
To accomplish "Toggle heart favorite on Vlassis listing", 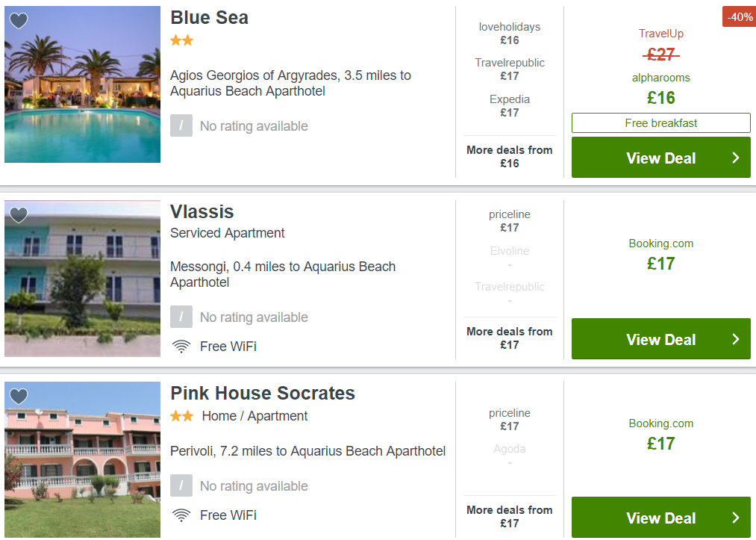I will click(x=19, y=215).
